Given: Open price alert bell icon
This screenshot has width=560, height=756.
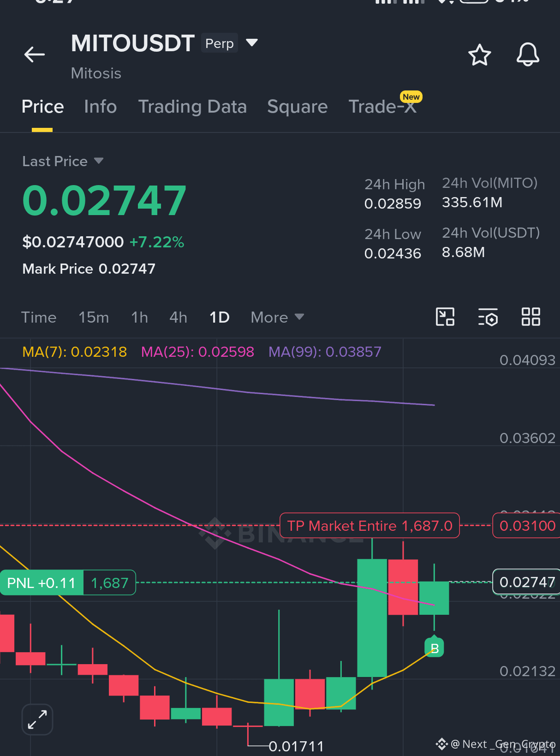Looking at the screenshot, I should point(528,55).
